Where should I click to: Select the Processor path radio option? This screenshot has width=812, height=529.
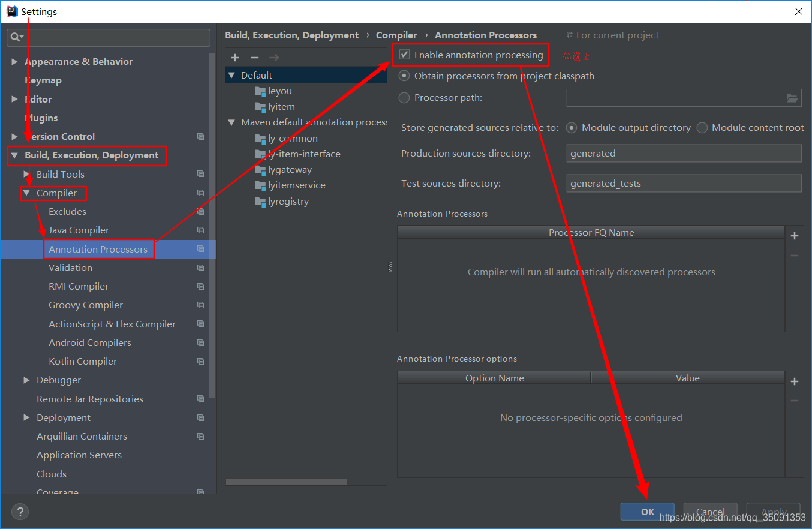click(405, 98)
